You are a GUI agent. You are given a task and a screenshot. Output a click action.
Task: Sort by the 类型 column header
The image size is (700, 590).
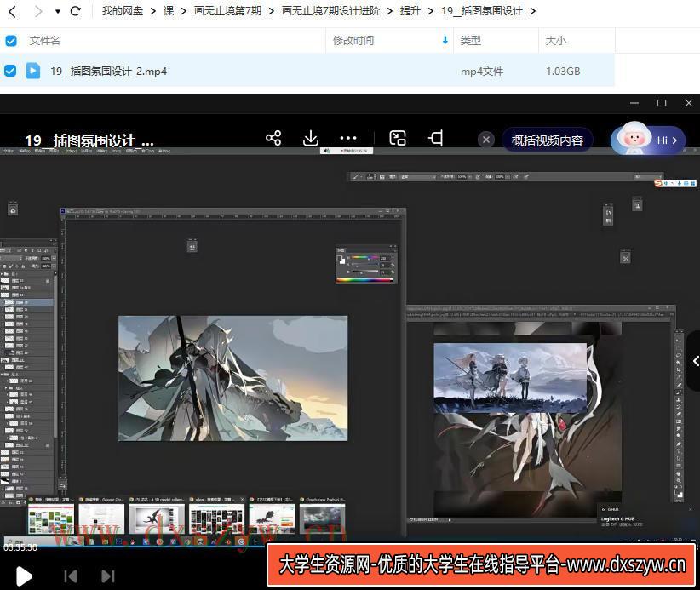[x=471, y=41]
